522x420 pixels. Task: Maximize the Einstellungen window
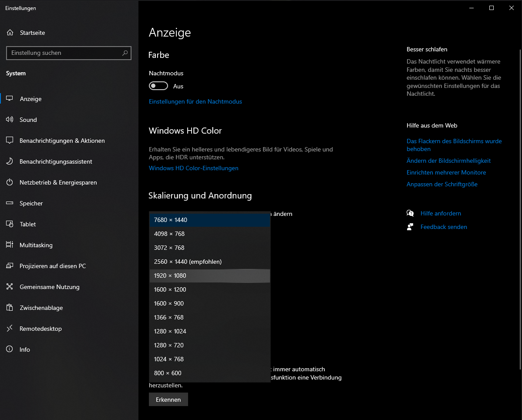coord(492,8)
